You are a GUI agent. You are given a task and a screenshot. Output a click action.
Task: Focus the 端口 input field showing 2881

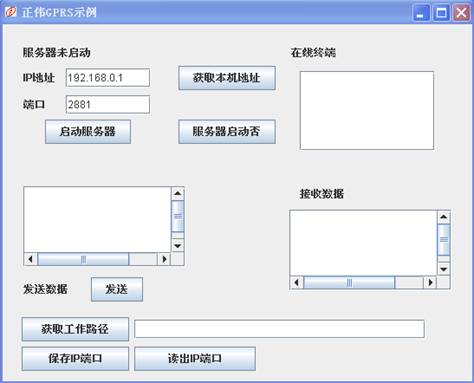[108, 105]
